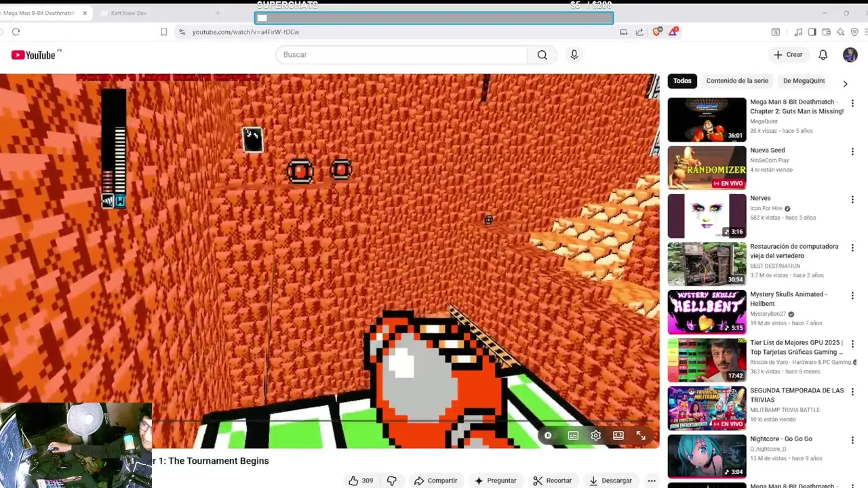Toggle the browser sidebar panel icon
868x488 pixels.
[x=812, y=32]
